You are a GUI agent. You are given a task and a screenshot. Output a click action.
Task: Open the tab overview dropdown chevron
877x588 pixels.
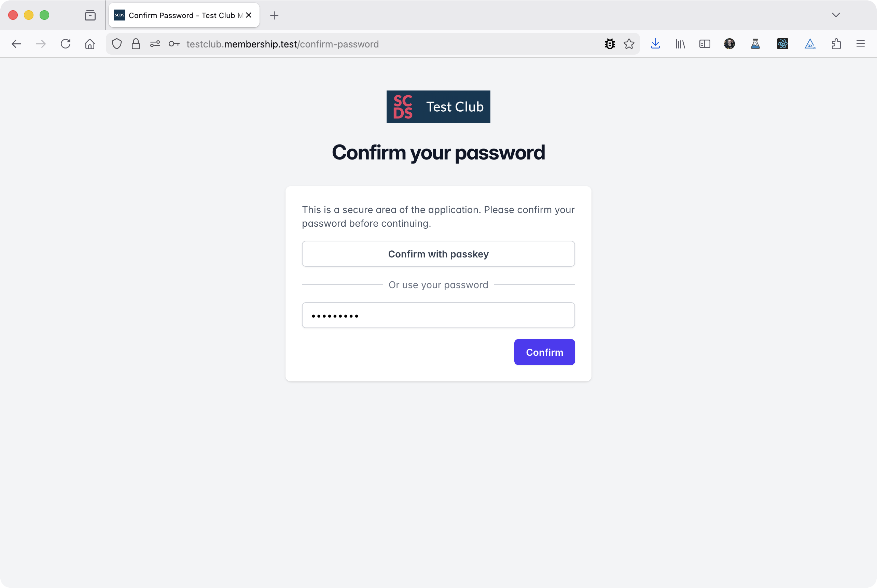click(835, 15)
